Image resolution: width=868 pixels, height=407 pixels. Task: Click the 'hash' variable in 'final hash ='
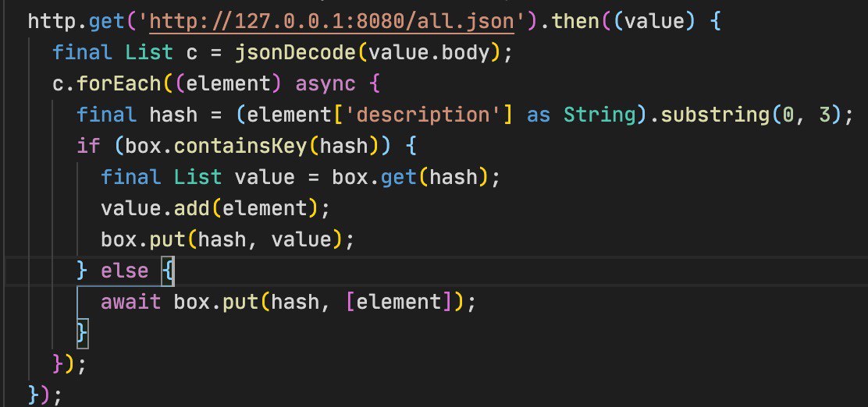coord(173,115)
